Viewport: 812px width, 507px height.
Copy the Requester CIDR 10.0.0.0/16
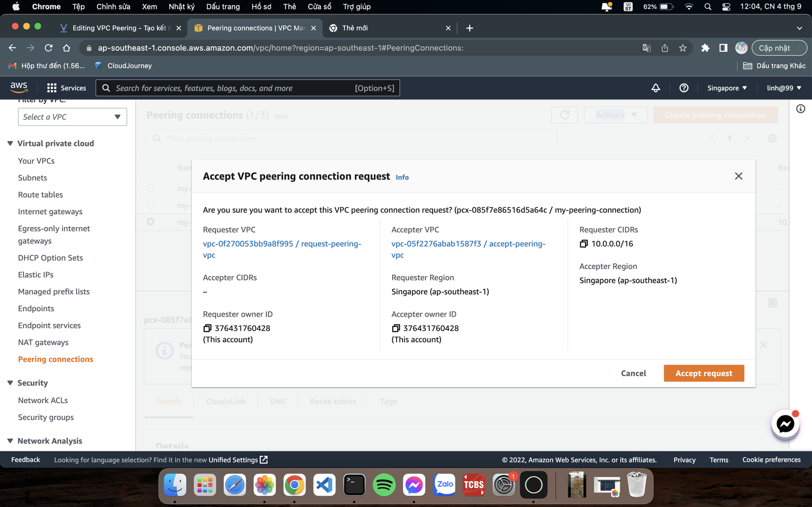584,244
